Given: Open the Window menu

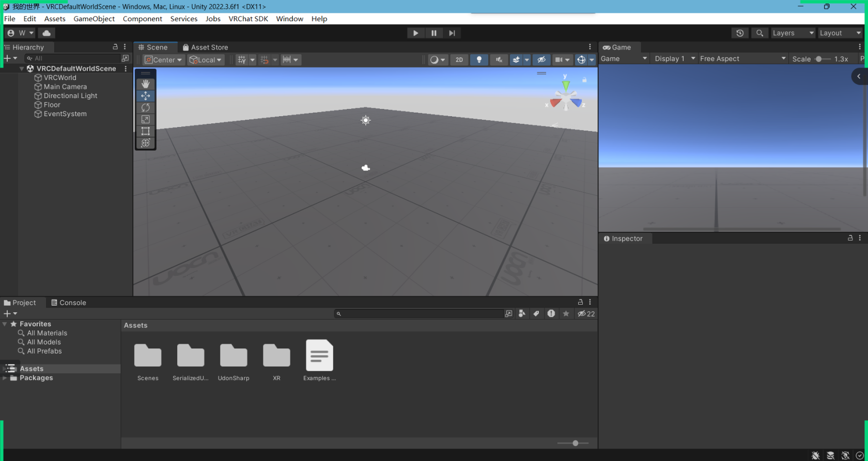Looking at the screenshot, I should [289, 19].
